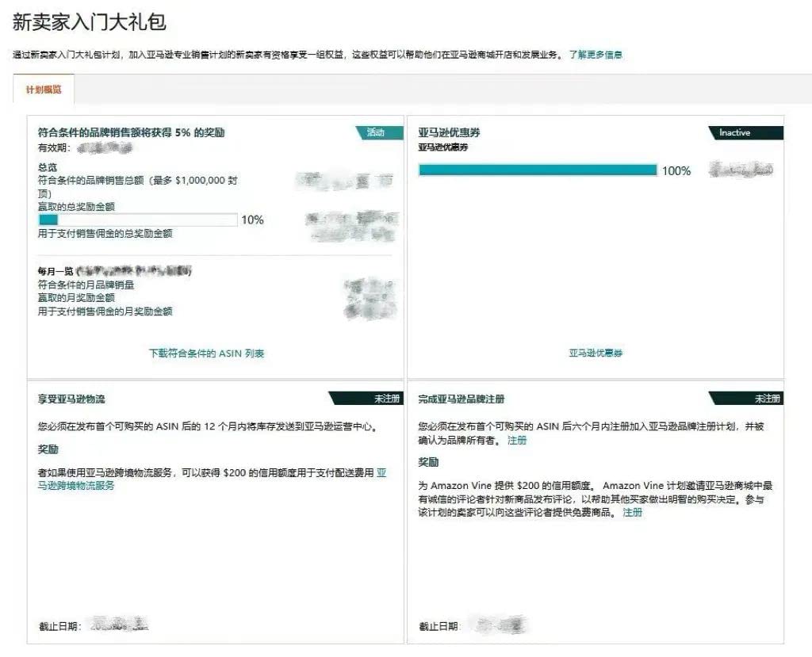Click 注册 link after 免费商品 Vine text

pyautogui.click(x=632, y=512)
